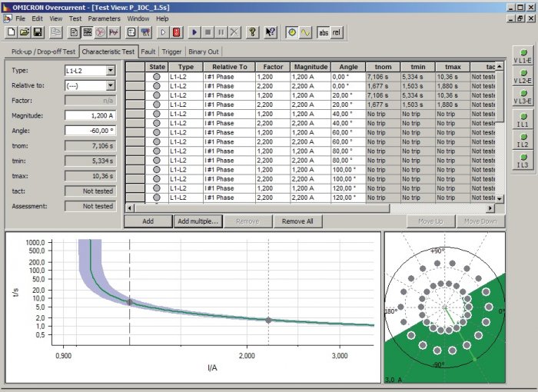538x392 pixels.
Task: Open hardware configuration toolbar icon
Action: coord(145,32)
